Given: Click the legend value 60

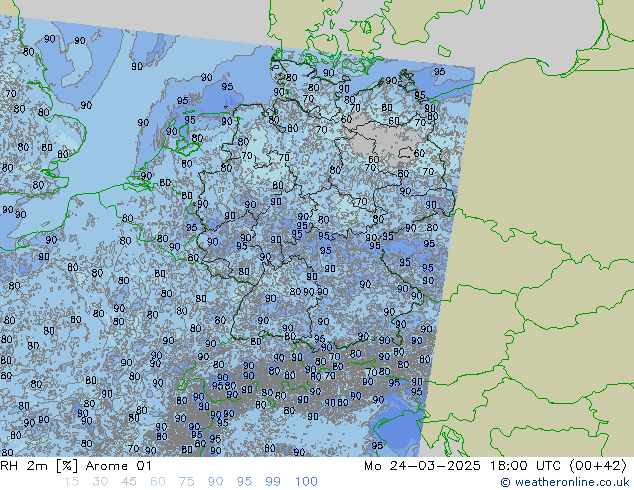Looking at the screenshot, I should pos(158,482).
